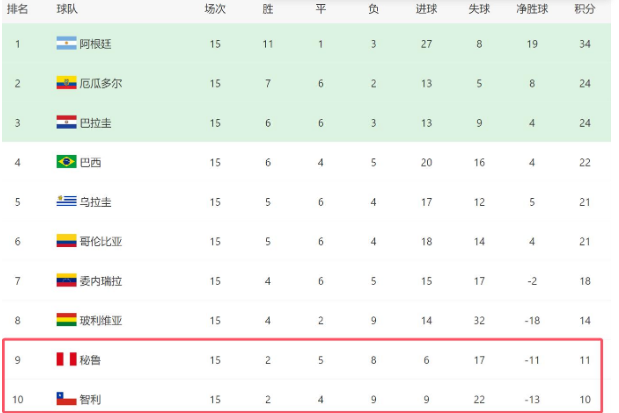Click the 排名 column header
The width and height of the screenshot is (619, 413).
17,9
